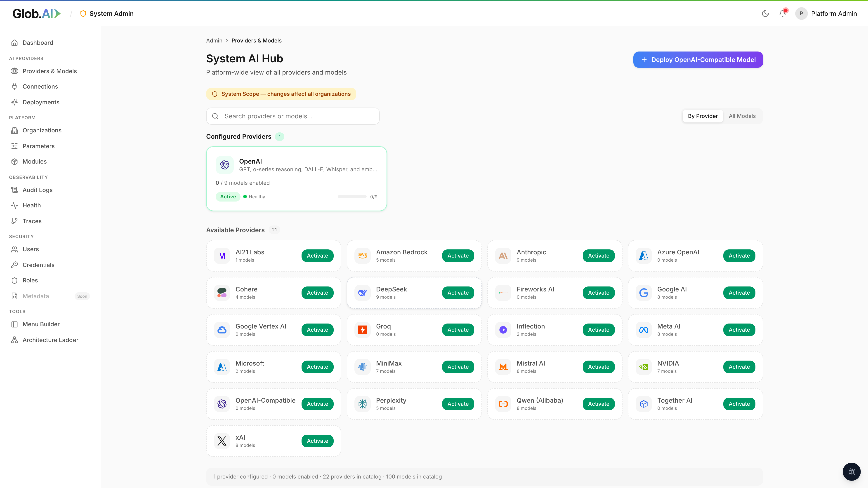Activate the Microsoft provider
The image size is (868, 488).
[x=317, y=367]
